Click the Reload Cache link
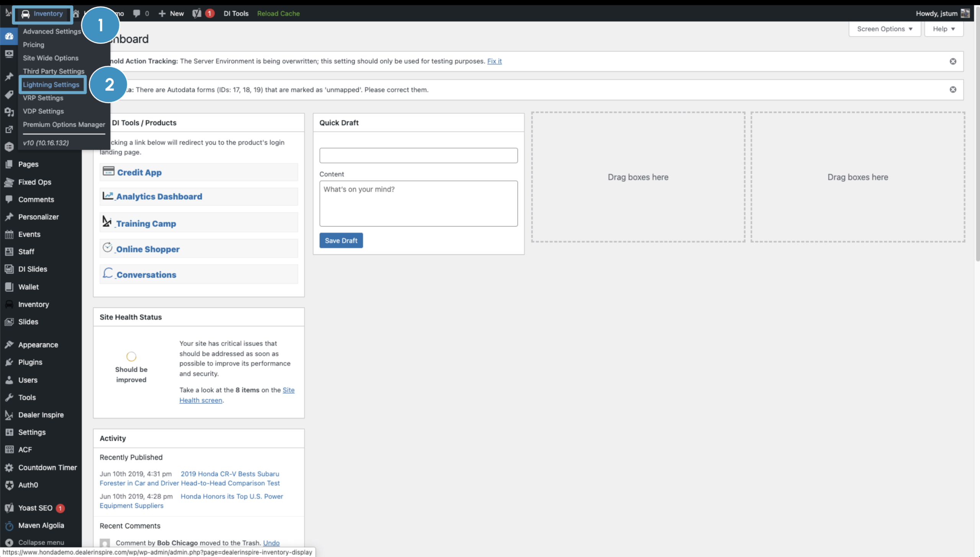 tap(278, 13)
